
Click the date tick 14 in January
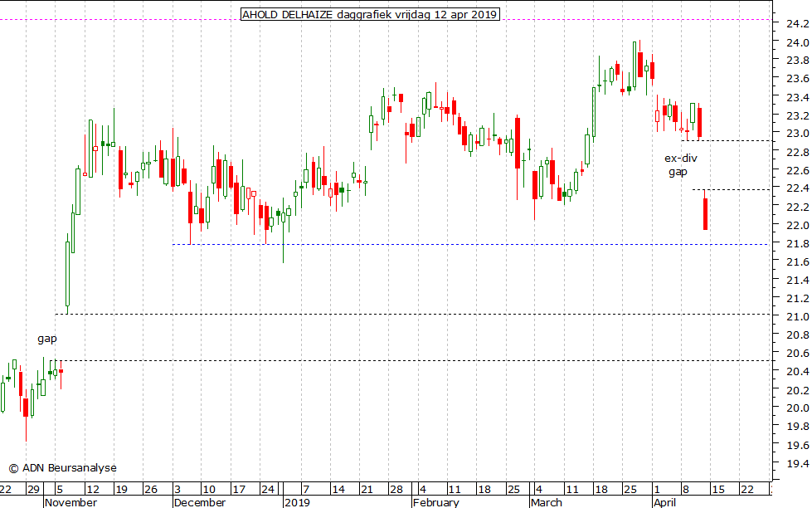tap(338, 490)
